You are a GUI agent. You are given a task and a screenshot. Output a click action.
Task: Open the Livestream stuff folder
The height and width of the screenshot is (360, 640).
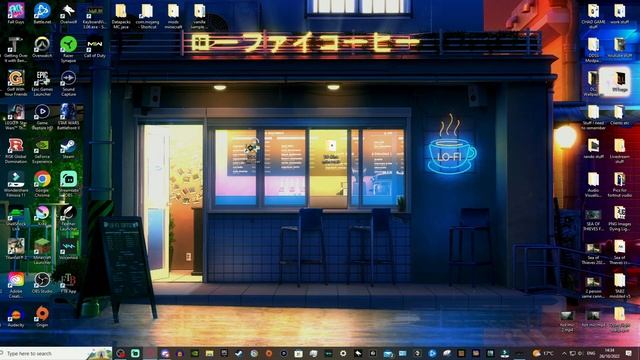[619, 150]
